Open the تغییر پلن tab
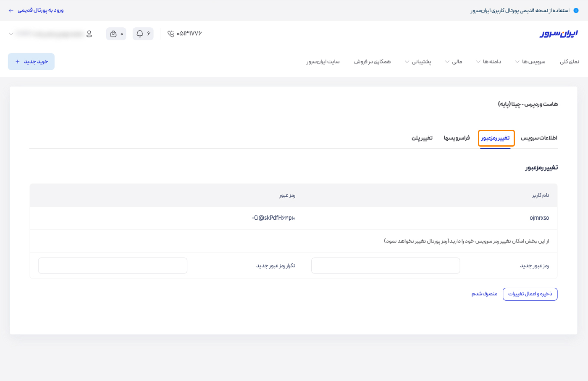This screenshot has height=381, width=588. tap(422, 138)
